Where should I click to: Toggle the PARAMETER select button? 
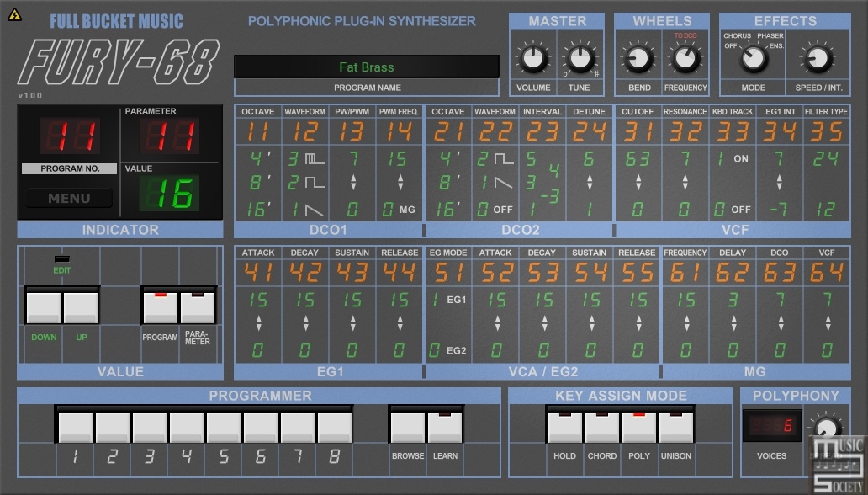[x=198, y=307]
